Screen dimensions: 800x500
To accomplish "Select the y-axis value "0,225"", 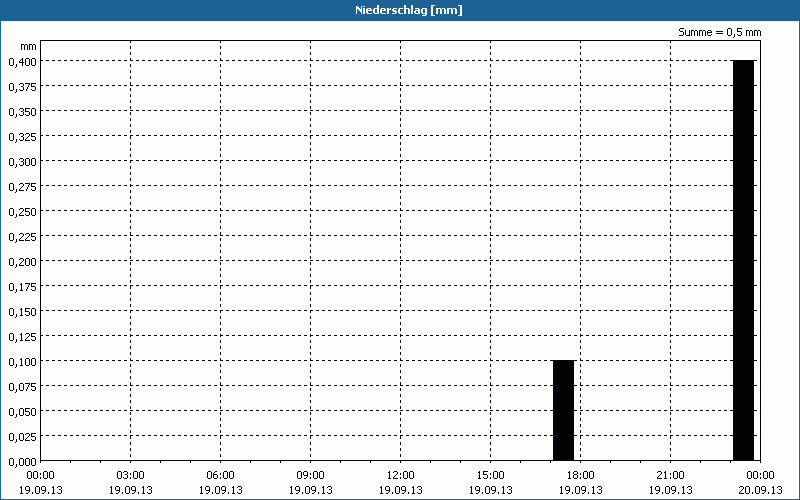I will click(x=22, y=236).
